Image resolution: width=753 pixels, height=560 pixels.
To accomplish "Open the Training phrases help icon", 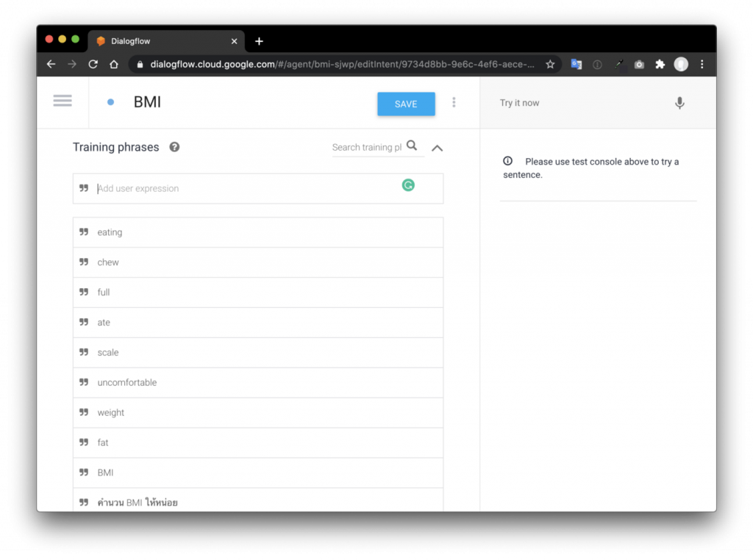I will click(x=174, y=147).
